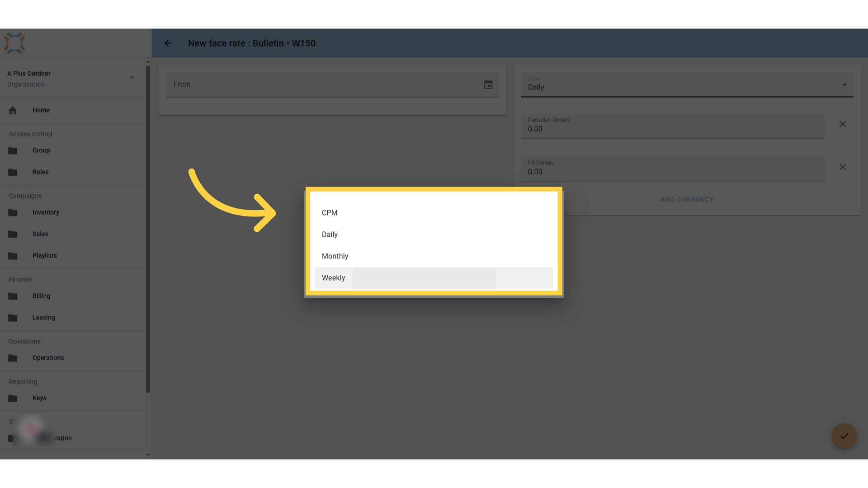The height and width of the screenshot is (488, 868).
Task: Remove the Canadian Dollars currency row
Action: point(843,124)
